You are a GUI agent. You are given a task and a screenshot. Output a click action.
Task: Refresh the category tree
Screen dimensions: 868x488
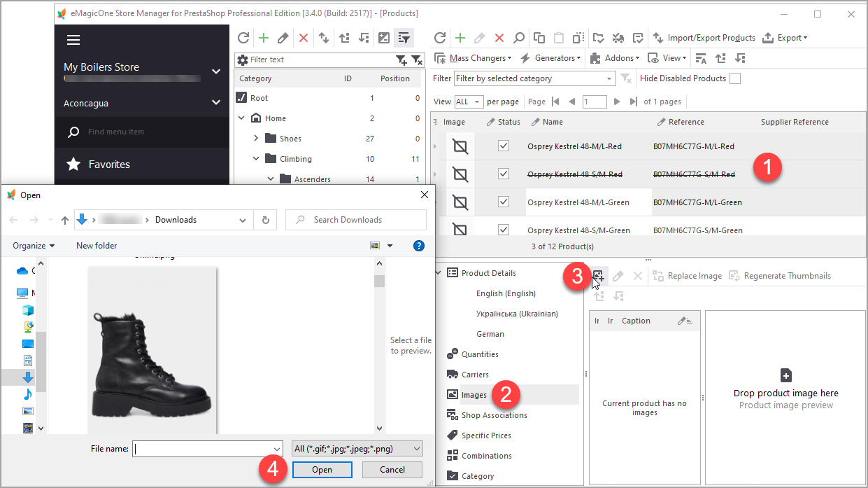(243, 38)
